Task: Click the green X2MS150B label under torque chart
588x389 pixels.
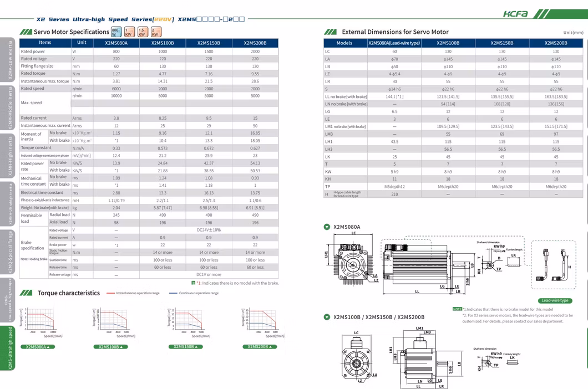Action: [186, 347]
